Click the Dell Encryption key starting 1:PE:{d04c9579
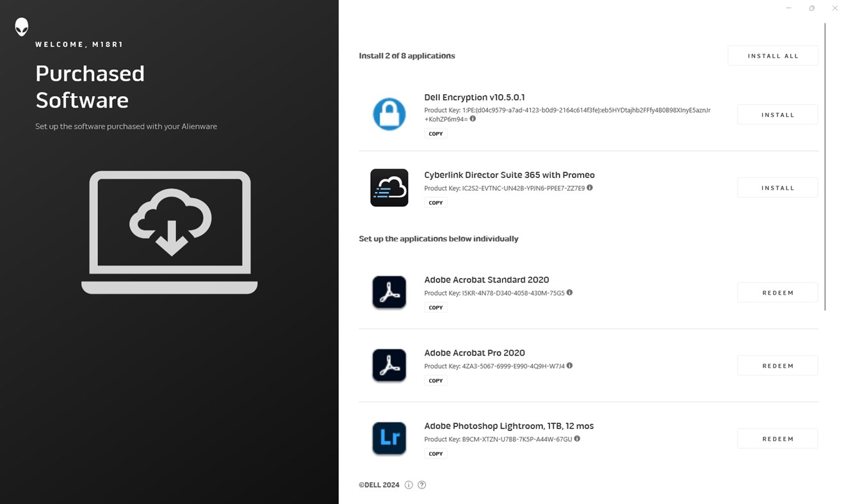The image size is (846, 504). [567, 115]
